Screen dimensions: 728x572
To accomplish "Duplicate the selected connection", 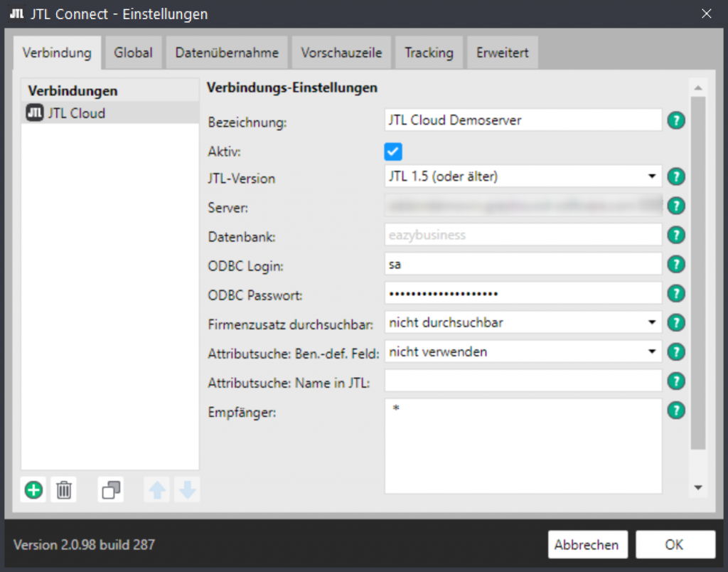I will coord(111,489).
